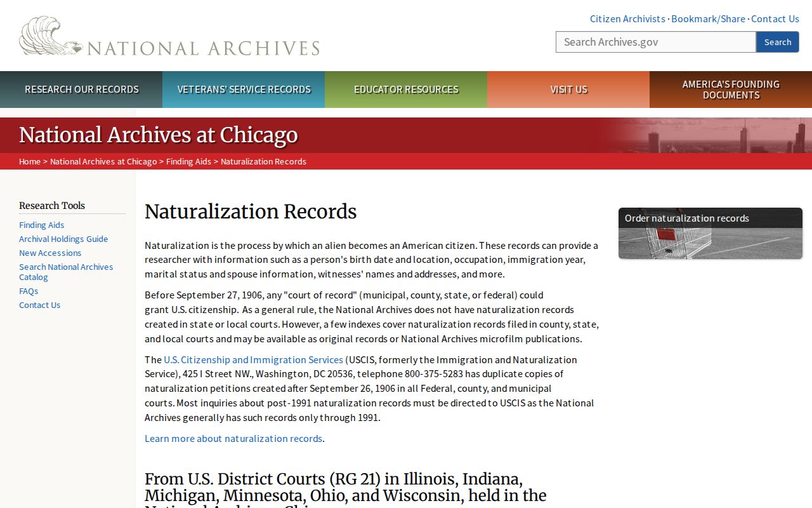This screenshot has height=508, width=812.
Task: Follow the Learn more about naturalization records link
Action: (x=233, y=438)
